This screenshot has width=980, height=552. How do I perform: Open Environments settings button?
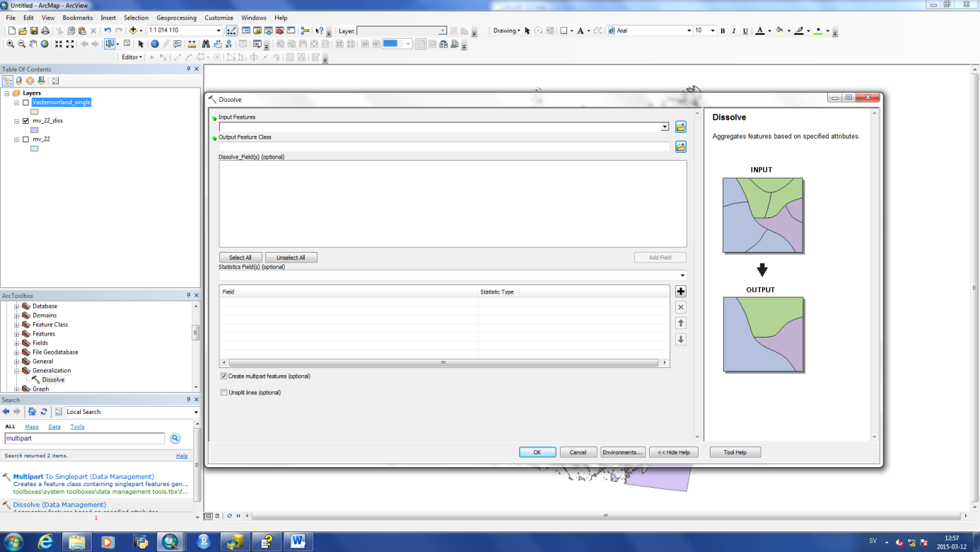click(623, 452)
